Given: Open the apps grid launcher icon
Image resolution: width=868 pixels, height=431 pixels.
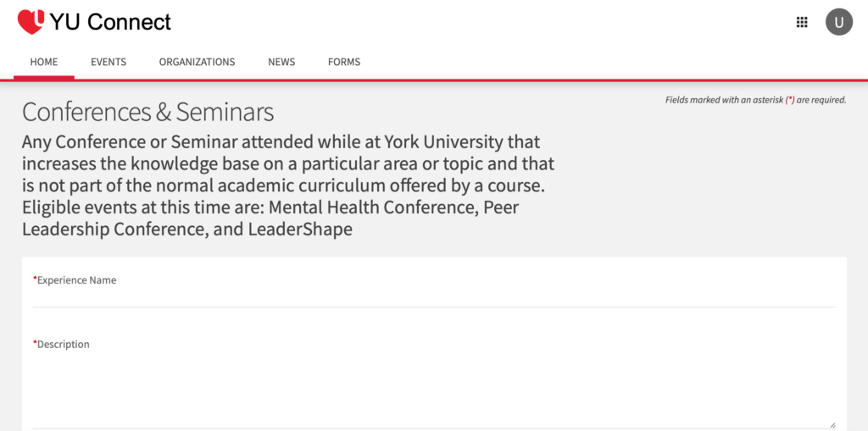Looking at the screenshot, I should point(802,22).
